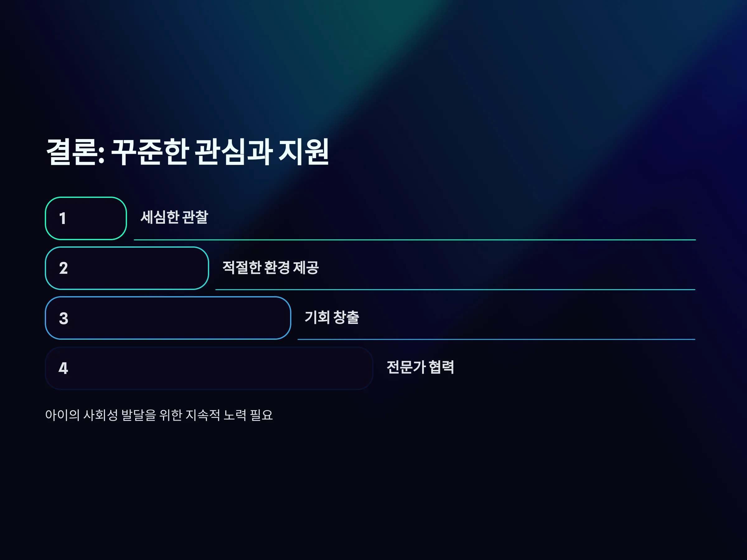The width and height of the screenshot is (747, 560).
Task: Select the numbered box labeled 1
Action: click(x=86, y=218)
